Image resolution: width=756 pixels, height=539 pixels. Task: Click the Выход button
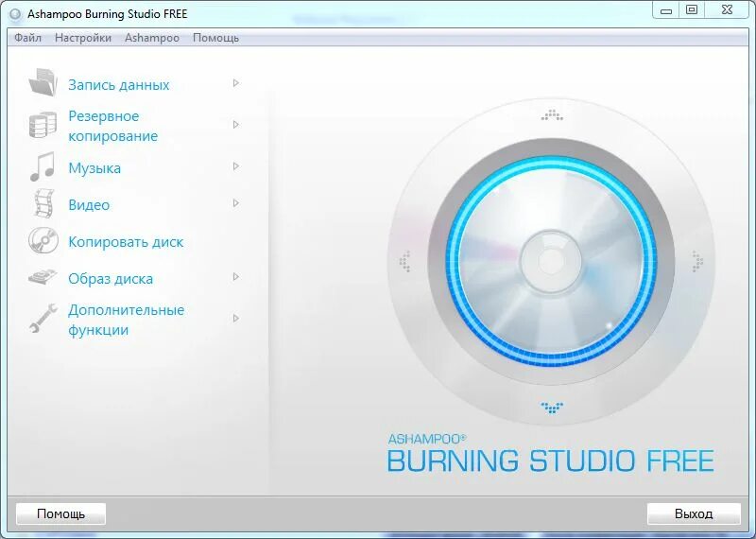(x=694, y=513)
